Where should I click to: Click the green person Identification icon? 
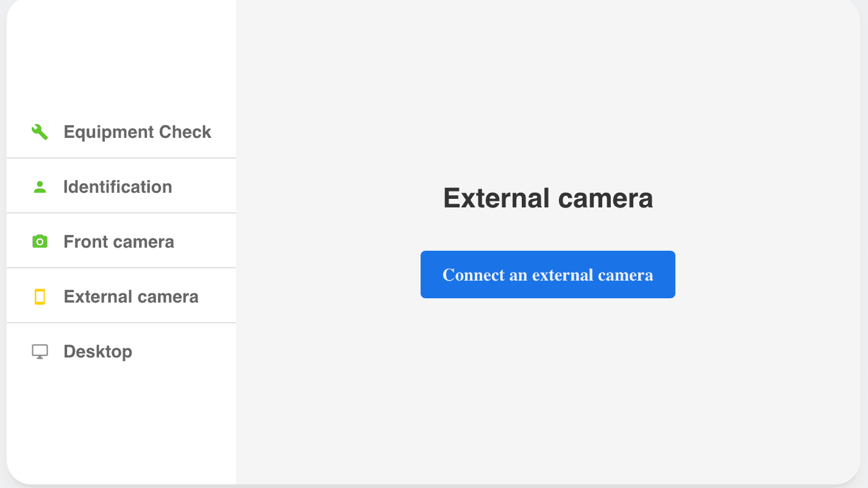[x=40, y=187]
